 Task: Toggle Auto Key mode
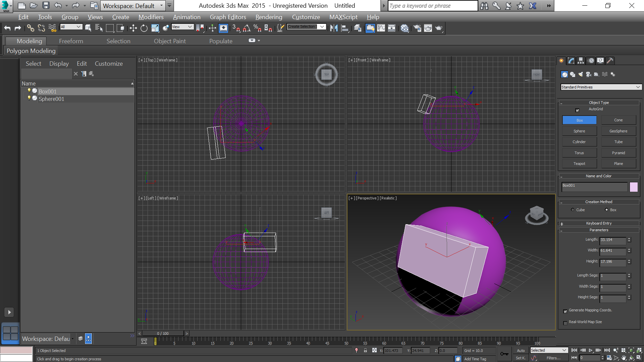[521, 351]
